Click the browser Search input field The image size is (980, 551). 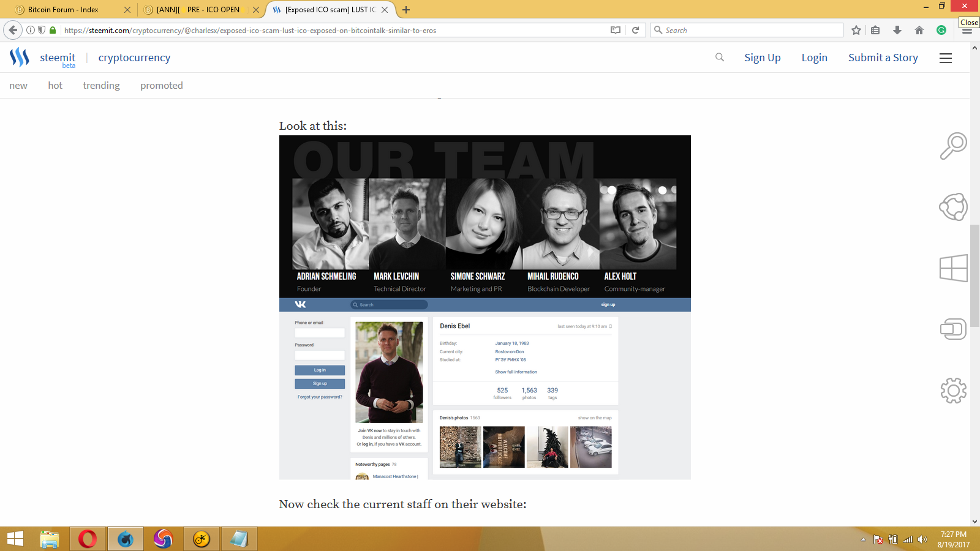click(x=747, y=30)
